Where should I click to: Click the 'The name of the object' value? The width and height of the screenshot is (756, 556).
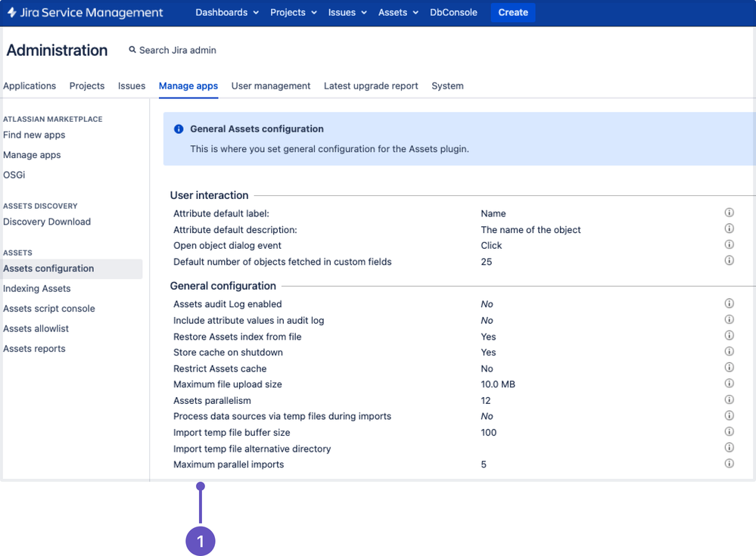click(530, 230)
